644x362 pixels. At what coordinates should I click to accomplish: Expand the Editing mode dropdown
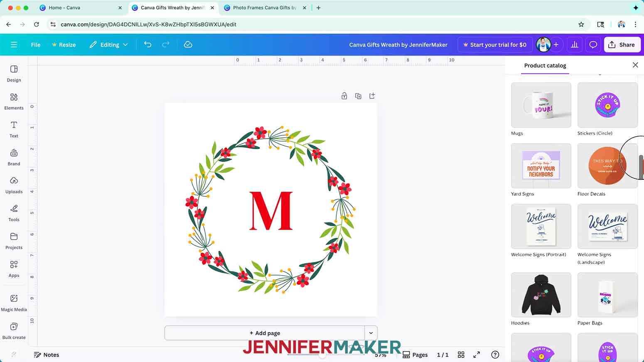click(x=109, y=44)
